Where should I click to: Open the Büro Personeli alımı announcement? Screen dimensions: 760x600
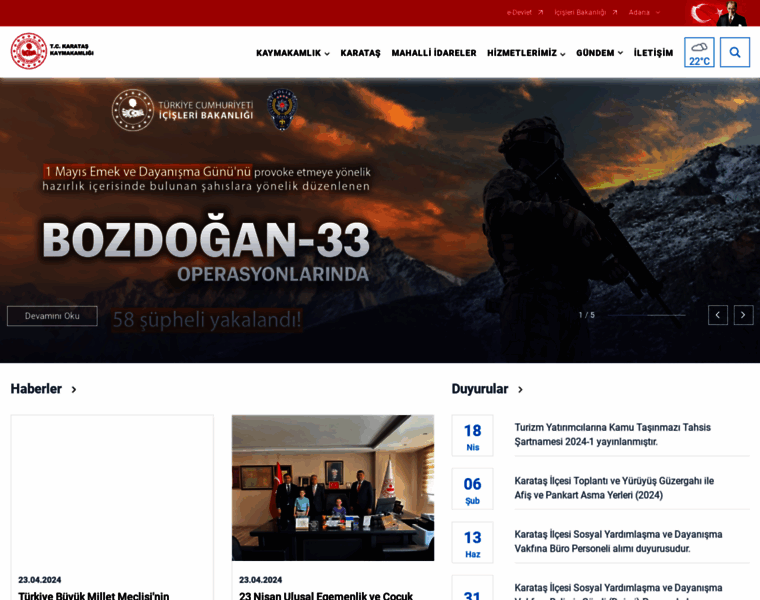[618, 541]
